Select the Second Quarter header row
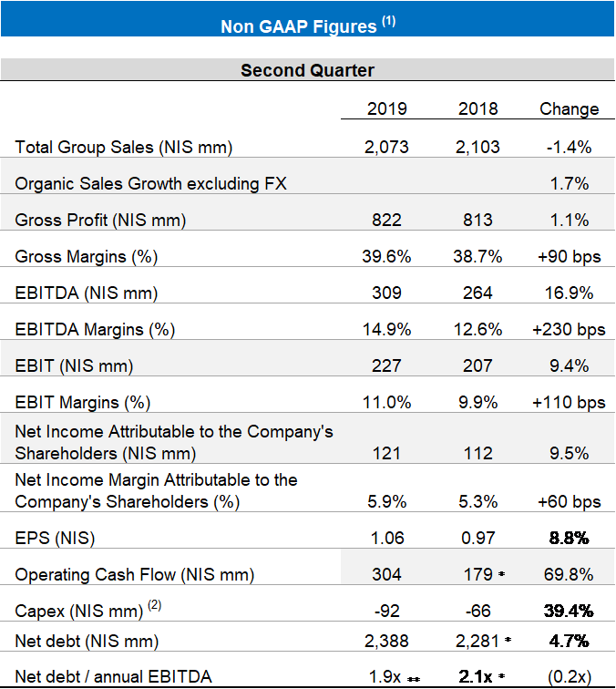616x689 pixels. click(307, 70)
